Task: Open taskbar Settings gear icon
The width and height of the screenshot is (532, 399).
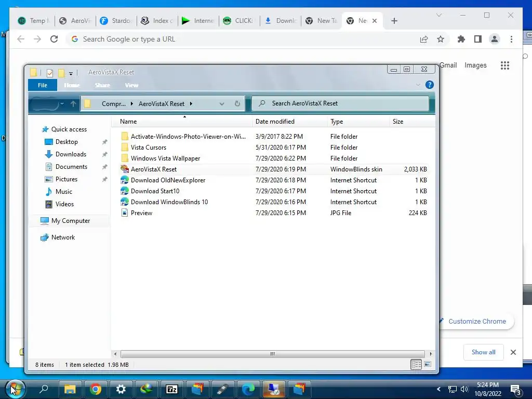Action: pyautogui.click(x=121, y=389)
